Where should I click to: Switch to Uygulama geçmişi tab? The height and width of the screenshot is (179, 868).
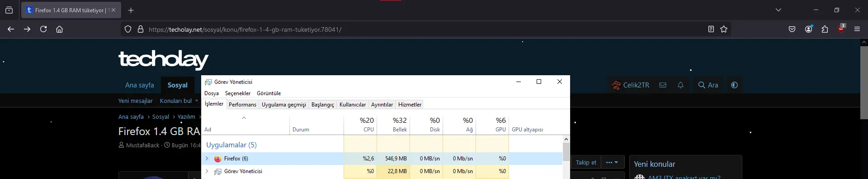[x=284, y=104]
